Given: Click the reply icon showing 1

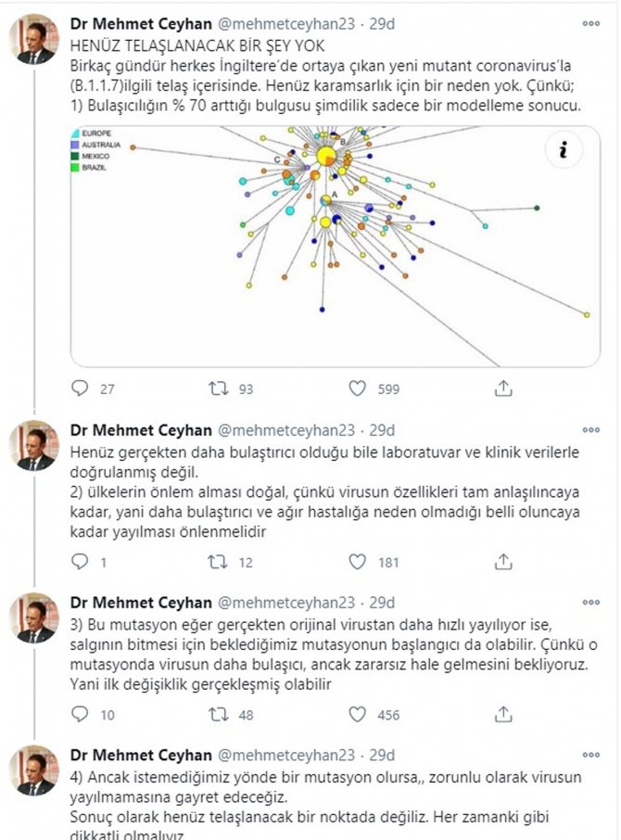Looking at the screenshot, I should point(81,557).
